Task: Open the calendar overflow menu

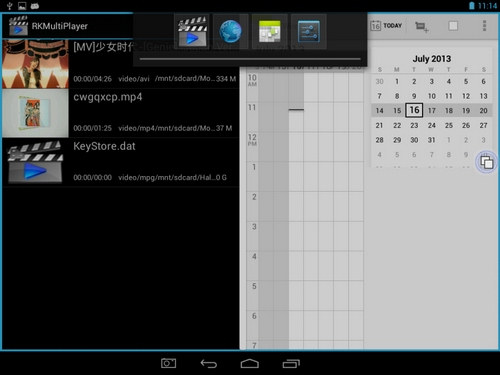Action: (x=484, y=26)
